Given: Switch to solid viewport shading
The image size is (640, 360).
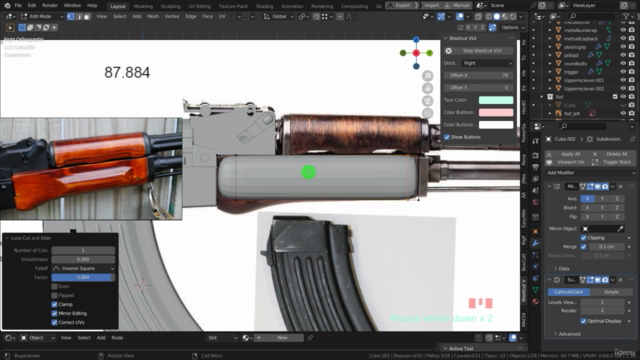Looking at the screenshot, I should 497,17.
